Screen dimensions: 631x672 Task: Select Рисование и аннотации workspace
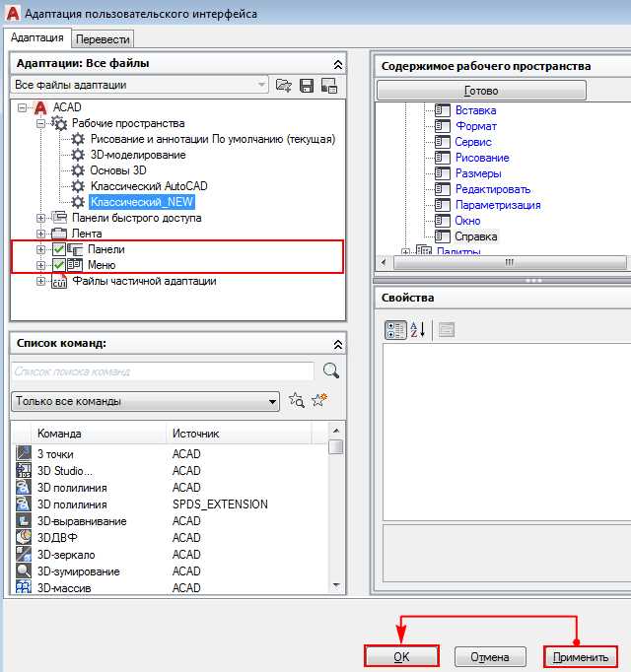point(213,139)
